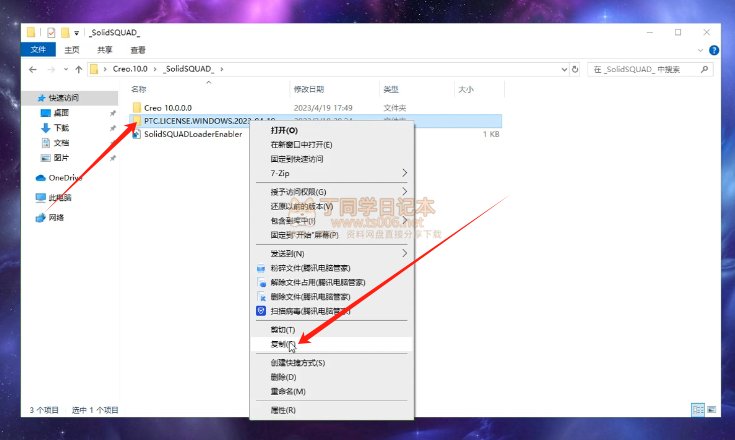Choose 属性(R) from context menu
The height and width of the screenshot is (440, 735).
(x=332, y=410)
